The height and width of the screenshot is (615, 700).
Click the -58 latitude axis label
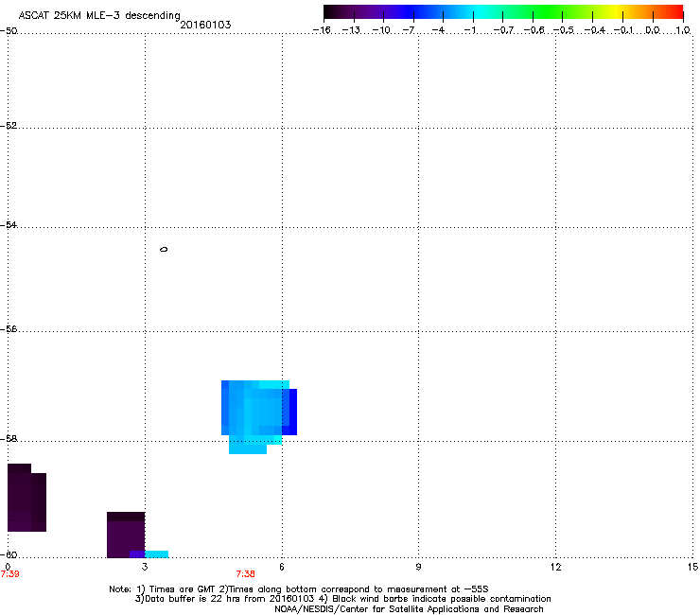pyautogui.click(x=9, y=439)
